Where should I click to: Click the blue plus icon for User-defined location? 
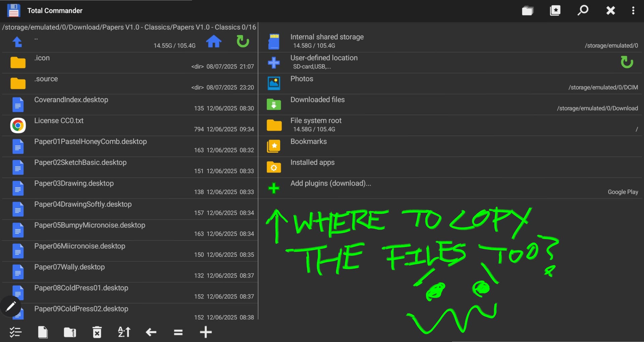(x=274, y=62)
